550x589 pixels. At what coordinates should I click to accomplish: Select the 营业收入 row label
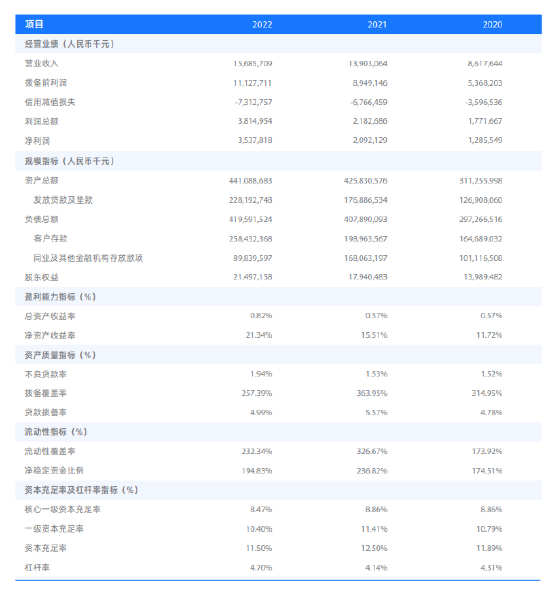(x=41, y=63)
